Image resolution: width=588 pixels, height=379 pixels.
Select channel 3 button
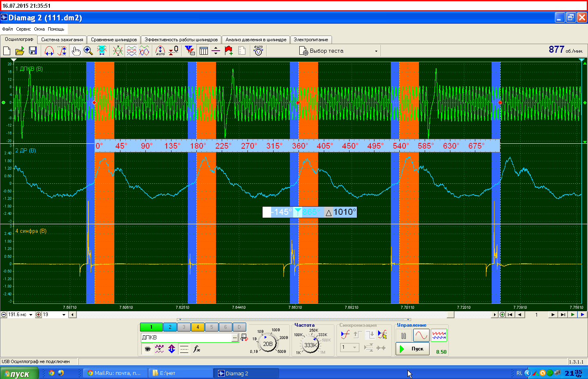[184, 327]
